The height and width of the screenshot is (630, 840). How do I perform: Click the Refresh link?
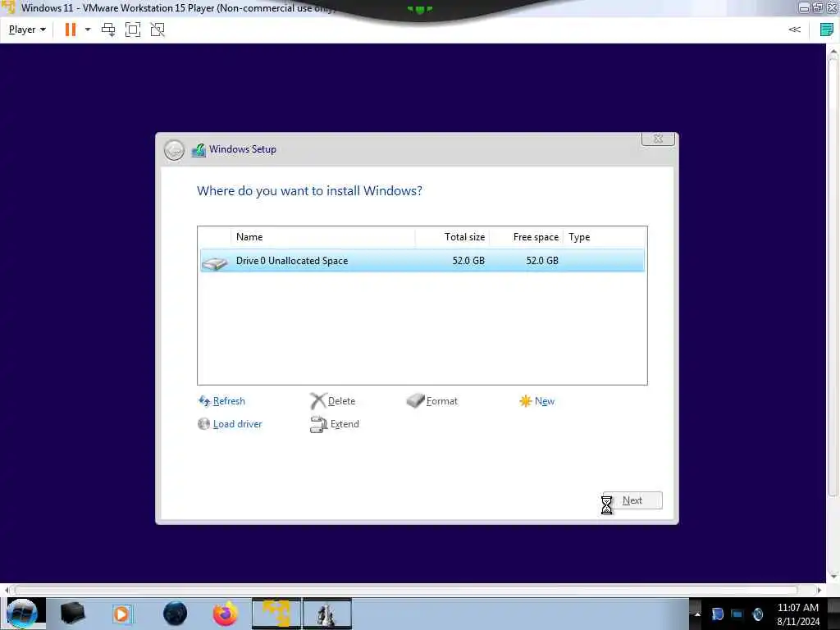[229, 401]
